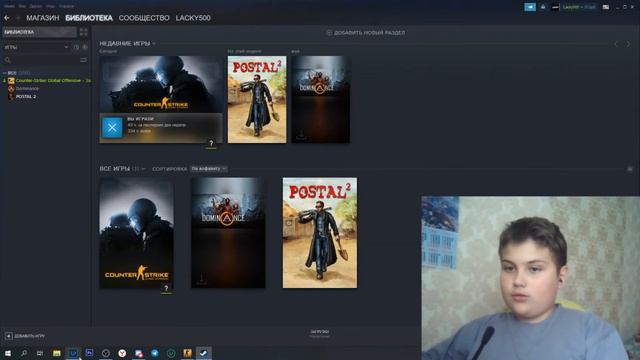Open Yandex Browser from the taskbar
Screen dimensions: 640x360
tap(122, 353)
